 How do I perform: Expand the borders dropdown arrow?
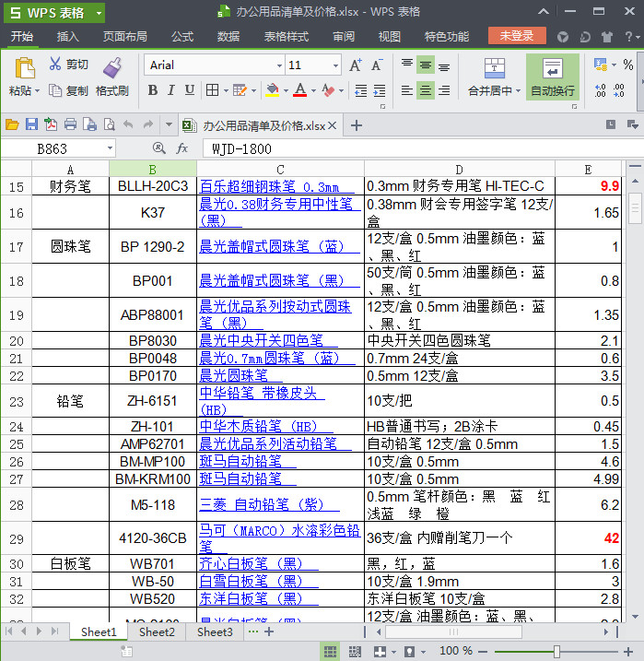226,90
